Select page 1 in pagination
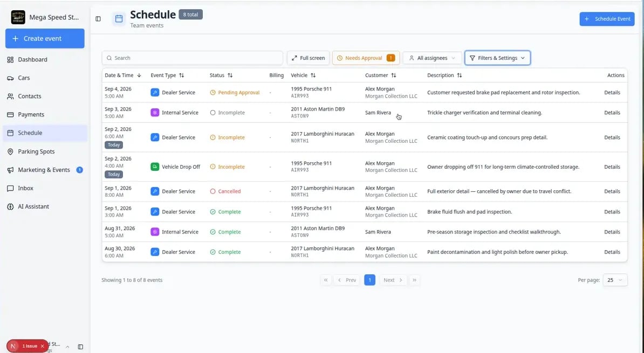This screenshot has width=644, height=353. pyautogui.click(x=369, y=280)
